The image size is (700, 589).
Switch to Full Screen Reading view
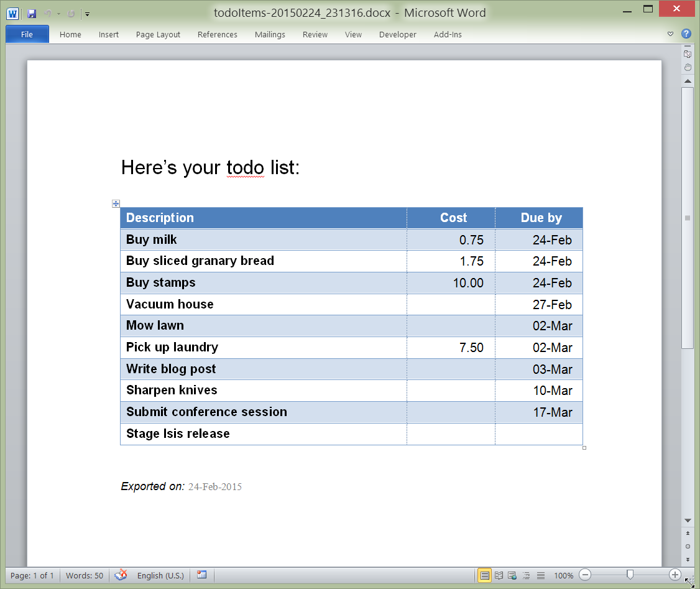[x=499, y=575]
